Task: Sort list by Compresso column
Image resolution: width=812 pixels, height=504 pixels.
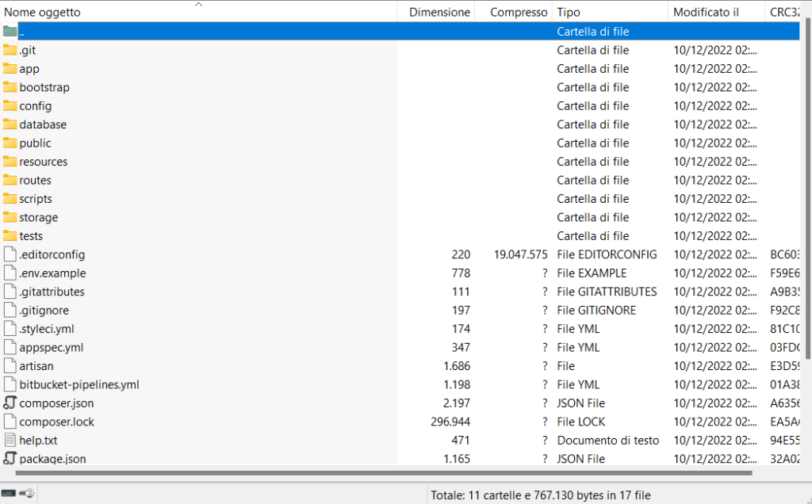Action: pos(519,13)
